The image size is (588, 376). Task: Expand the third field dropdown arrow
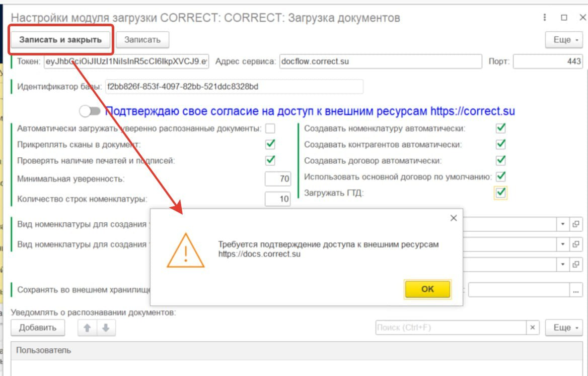click(x=562, y=265)
